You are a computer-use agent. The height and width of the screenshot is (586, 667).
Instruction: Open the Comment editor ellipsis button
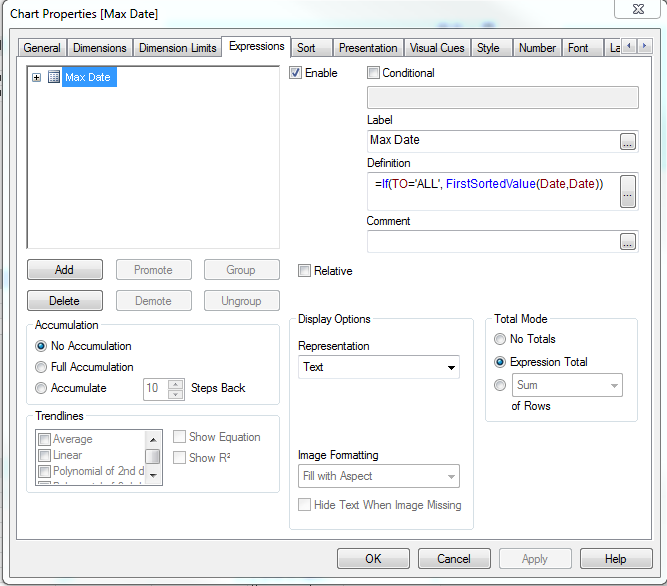627,242
